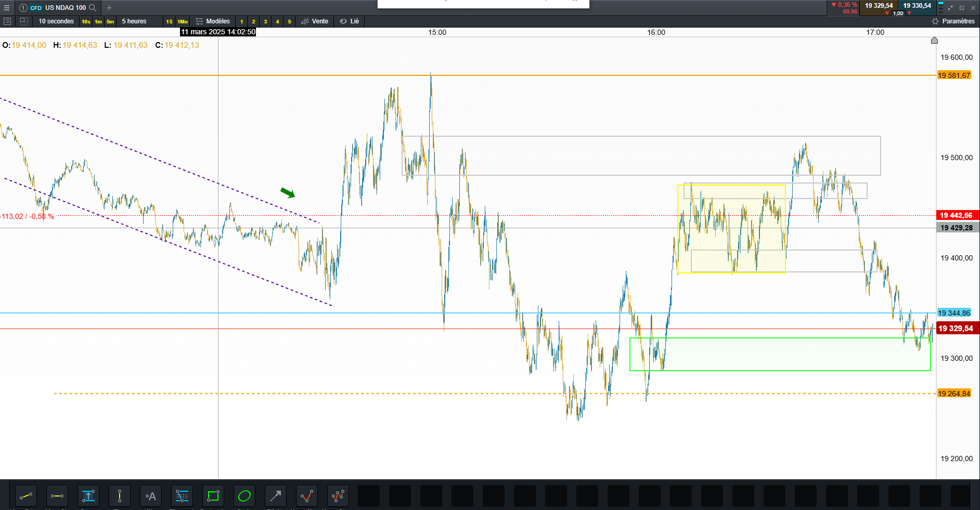The width and height of the screenshot is (980, 510).
Task: Choose the text annotation tool
Action: [151, 496]
